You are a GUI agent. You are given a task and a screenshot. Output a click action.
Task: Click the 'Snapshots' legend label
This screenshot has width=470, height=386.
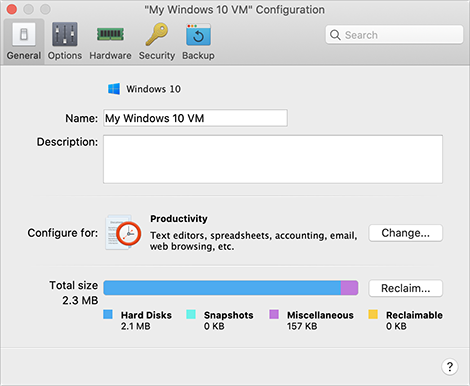pyautogui.click(x=229, y=315)
